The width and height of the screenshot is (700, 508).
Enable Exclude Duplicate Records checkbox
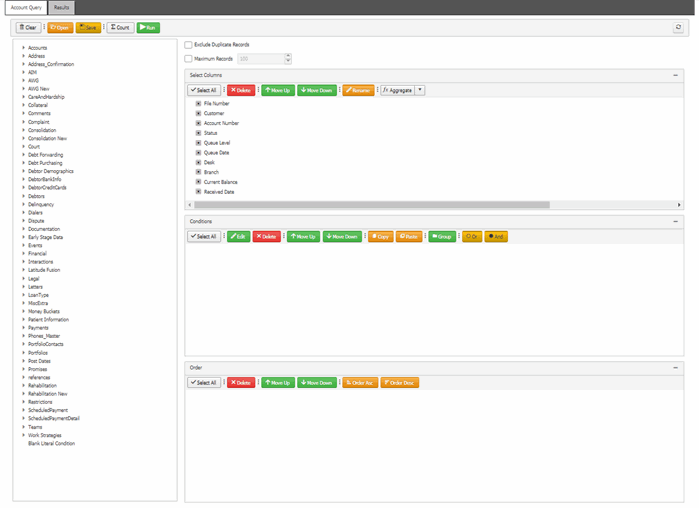pyautogui.click(x=189, y=45)
